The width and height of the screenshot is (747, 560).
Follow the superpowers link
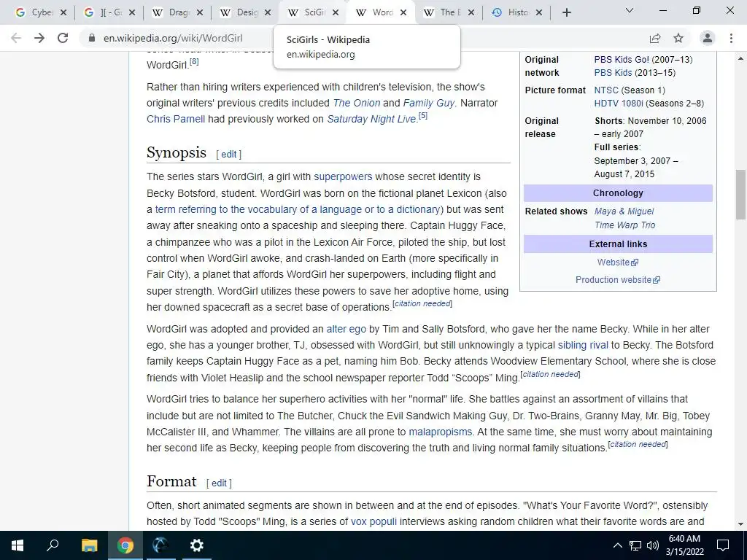(x=343, y=176)
